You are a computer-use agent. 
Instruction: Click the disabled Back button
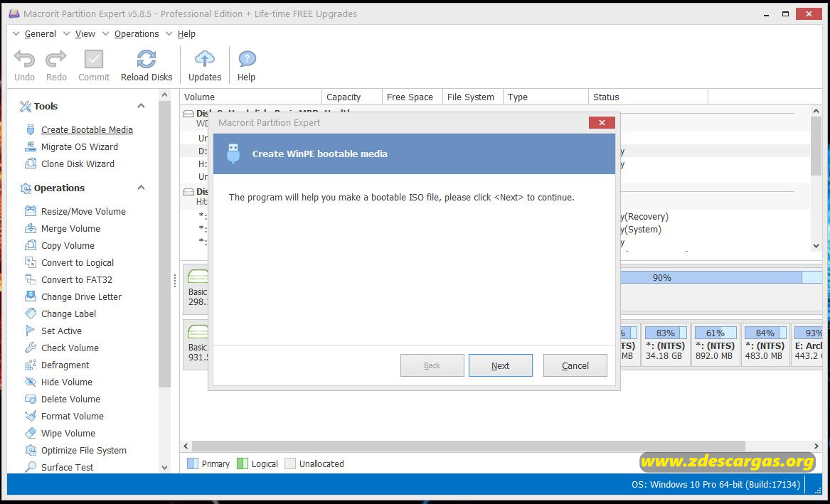[432, 365]
